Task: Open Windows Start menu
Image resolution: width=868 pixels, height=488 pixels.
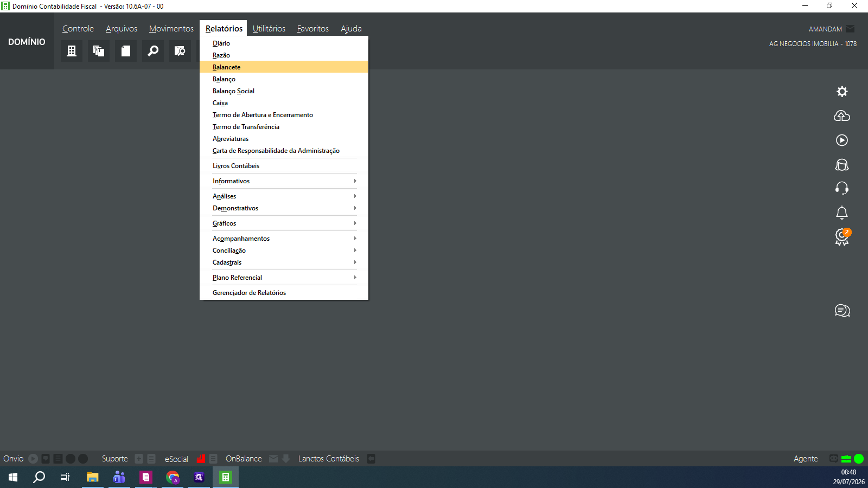Action: pyautogui.click(x=13, y=477)
